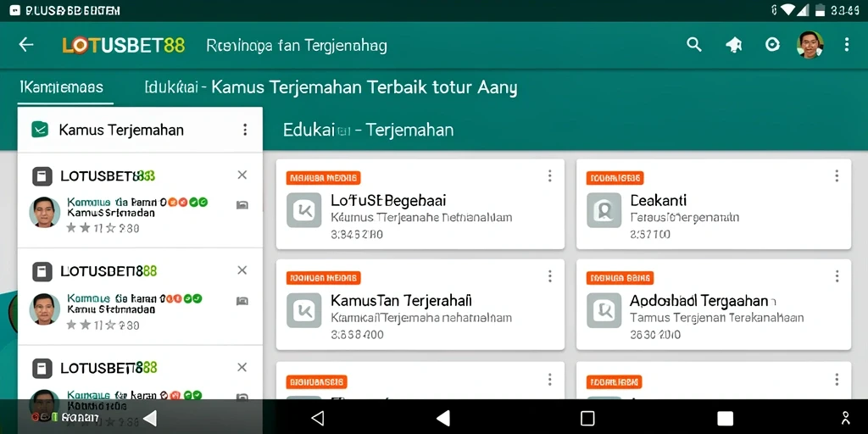This screenshot has width=868, height=434.
Task: Click small bookmark icon on first LOTUSBET88 row
Action: 242,205
